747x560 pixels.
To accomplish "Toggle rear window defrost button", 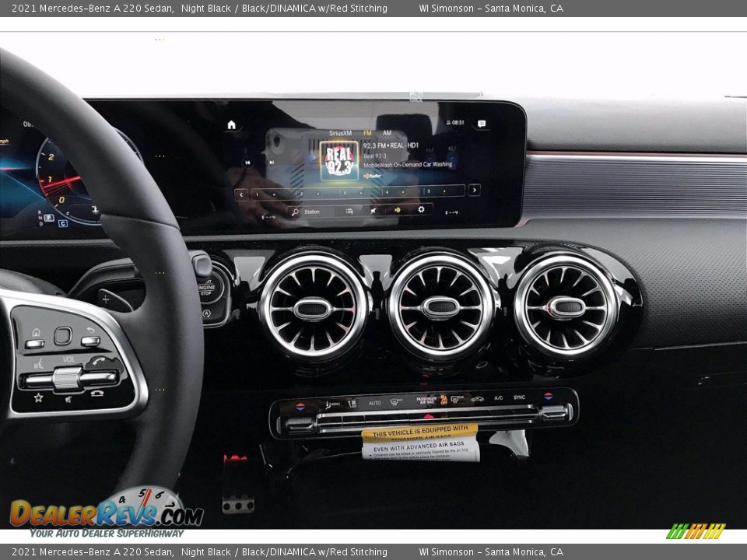I will coord(458,399).
